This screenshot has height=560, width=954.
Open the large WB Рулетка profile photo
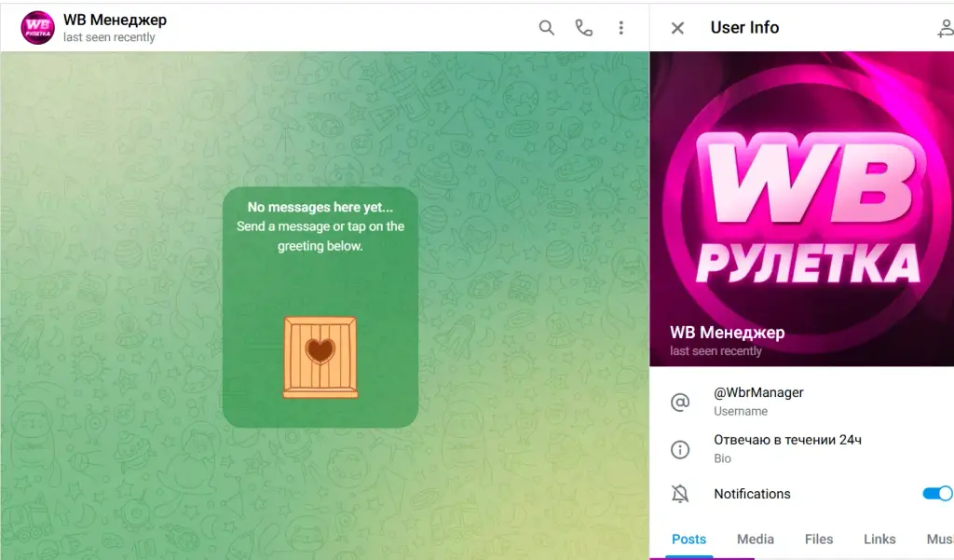click(x=802, y=208)
